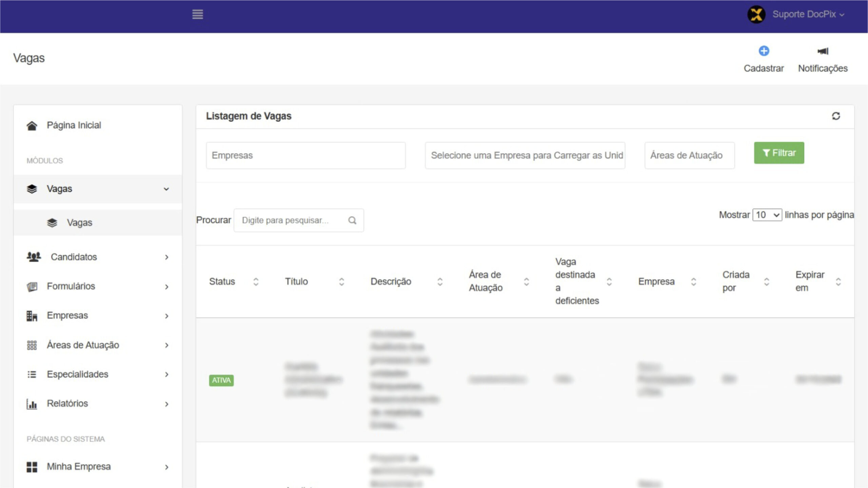The height and width of the screenshot is (488, 868).
Task: Open the Vagas submenu item
Action: 79,223
